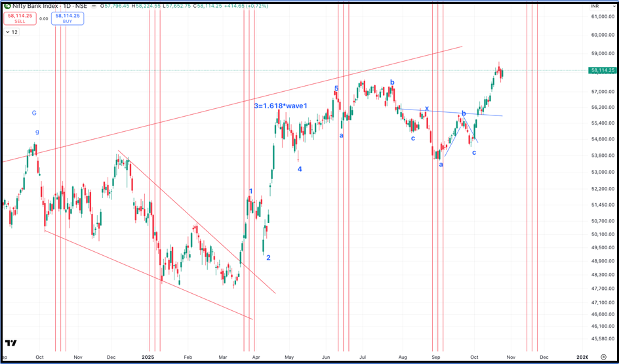
Task: Click the Nifty Bank Index symbol logo icon
Action: coord(7,7)
